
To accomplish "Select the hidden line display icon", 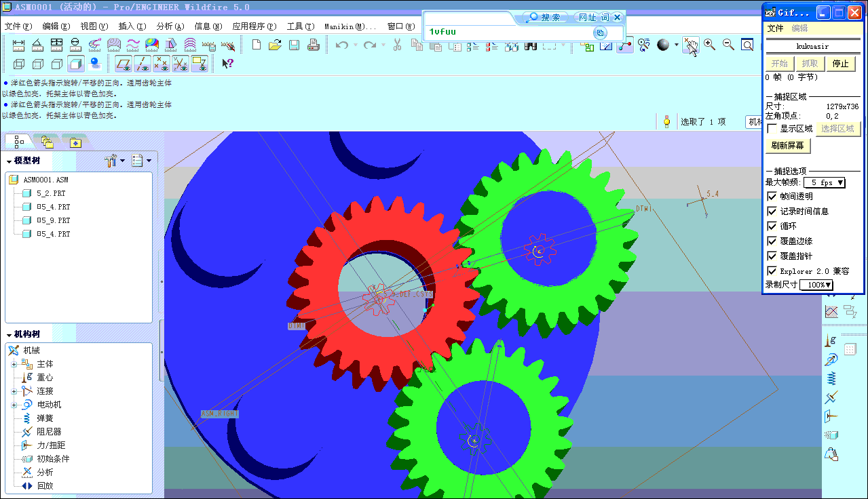I will (x=38, y=64).
